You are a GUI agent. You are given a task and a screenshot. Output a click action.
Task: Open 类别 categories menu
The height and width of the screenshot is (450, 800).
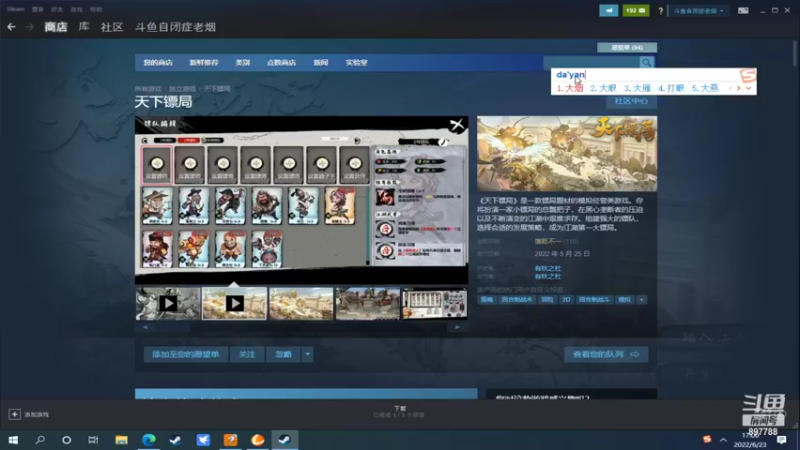tap(242, 63)
